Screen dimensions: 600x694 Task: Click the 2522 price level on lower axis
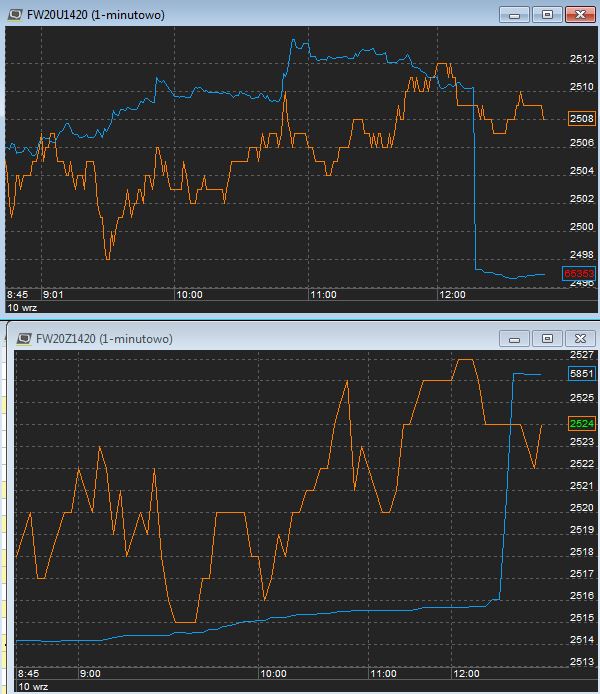(x=582, y=463)
